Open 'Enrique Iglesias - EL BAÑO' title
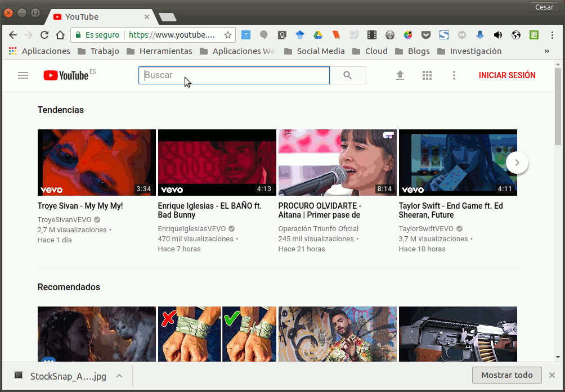 point(210,210)
